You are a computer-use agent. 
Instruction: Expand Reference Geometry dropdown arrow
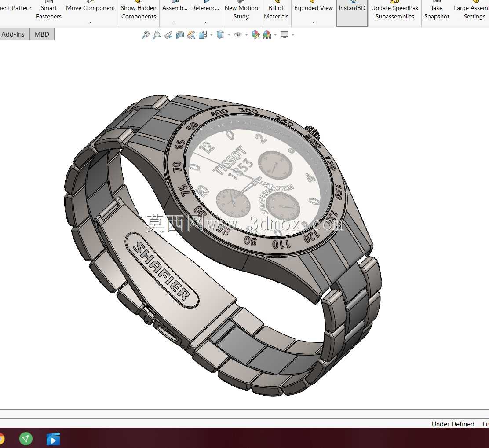205,22
